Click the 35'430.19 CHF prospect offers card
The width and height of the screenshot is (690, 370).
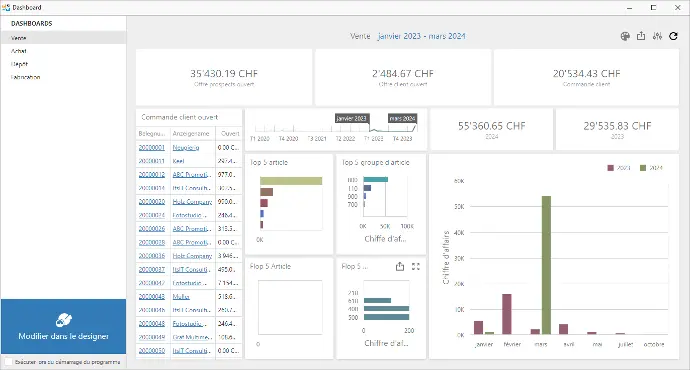[224, 77]
